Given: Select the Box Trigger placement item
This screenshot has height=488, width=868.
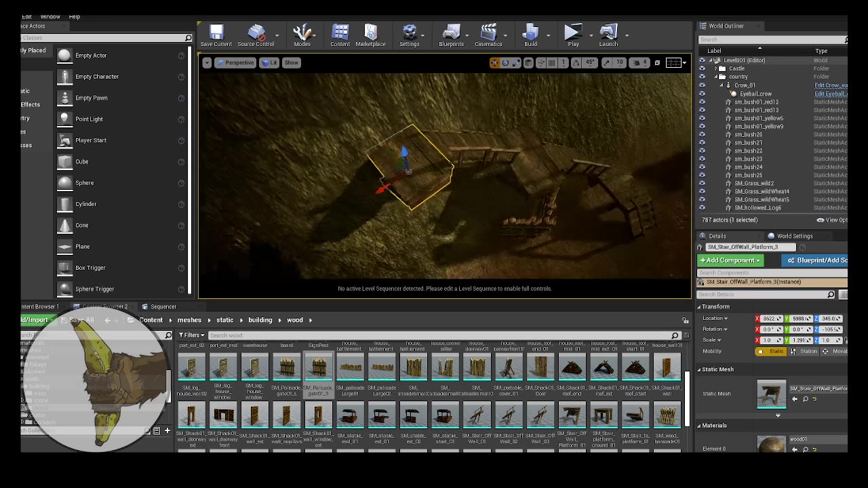Looking at the screenshot, I should coord(121,268).
